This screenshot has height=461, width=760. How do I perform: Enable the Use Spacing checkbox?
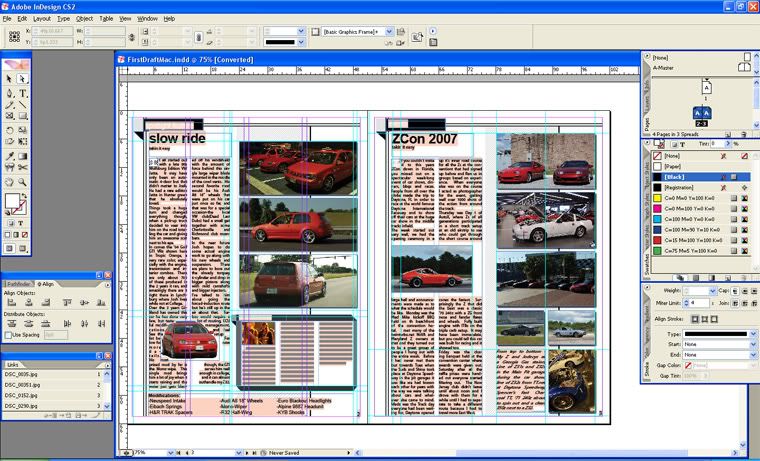[x=8, y=334]
